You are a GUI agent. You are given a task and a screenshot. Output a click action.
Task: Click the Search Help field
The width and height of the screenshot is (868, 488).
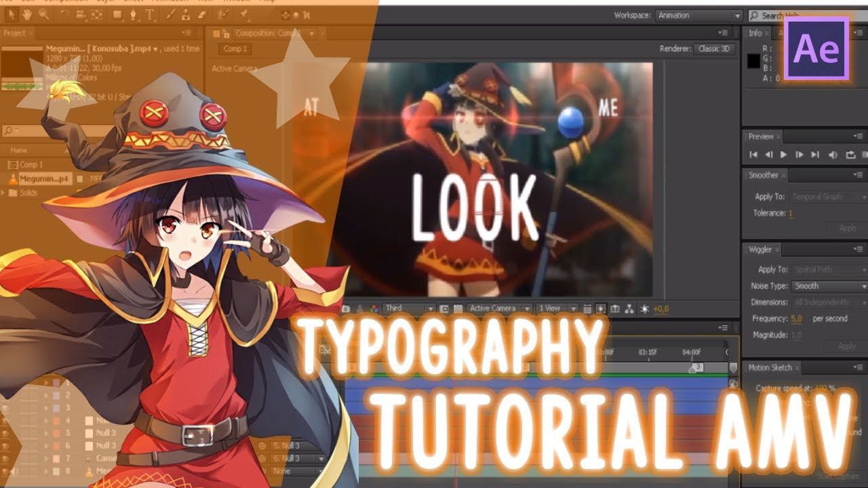click(807, 16)
